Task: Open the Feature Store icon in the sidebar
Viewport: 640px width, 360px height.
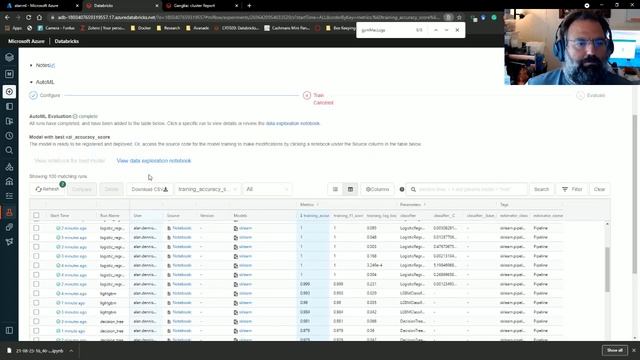Action: 9,227
